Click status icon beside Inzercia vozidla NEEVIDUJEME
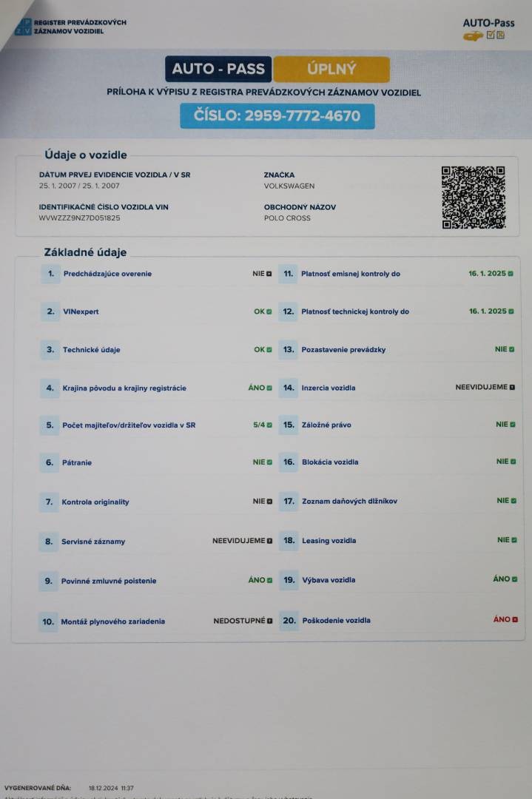 tap(512, 387)
